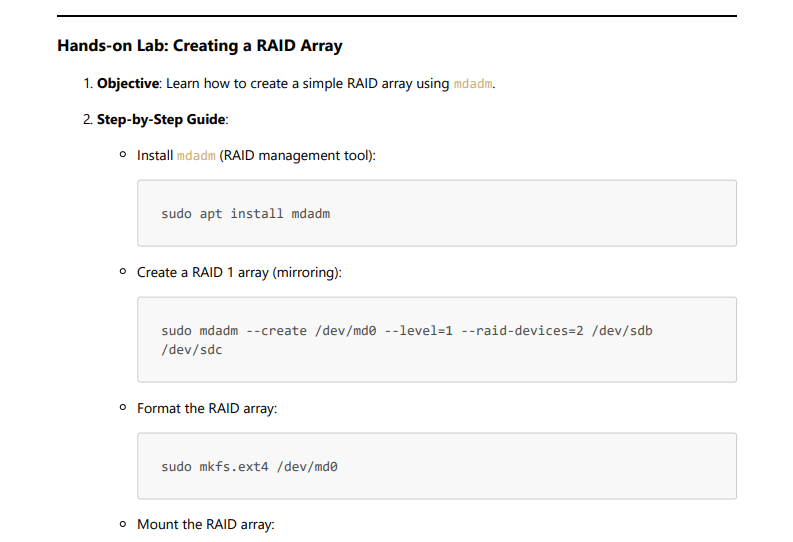Click the bold 'Objective' label
This screenshot has height=542, width=793.
(128, 83)
